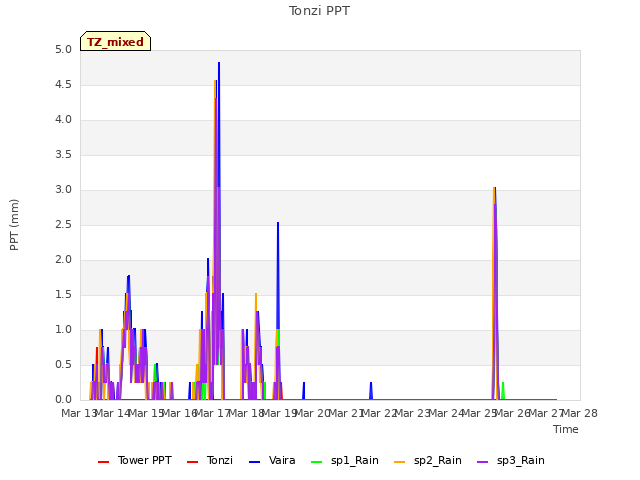Click the Tower PPT legend entry

(x=135, y=461)
